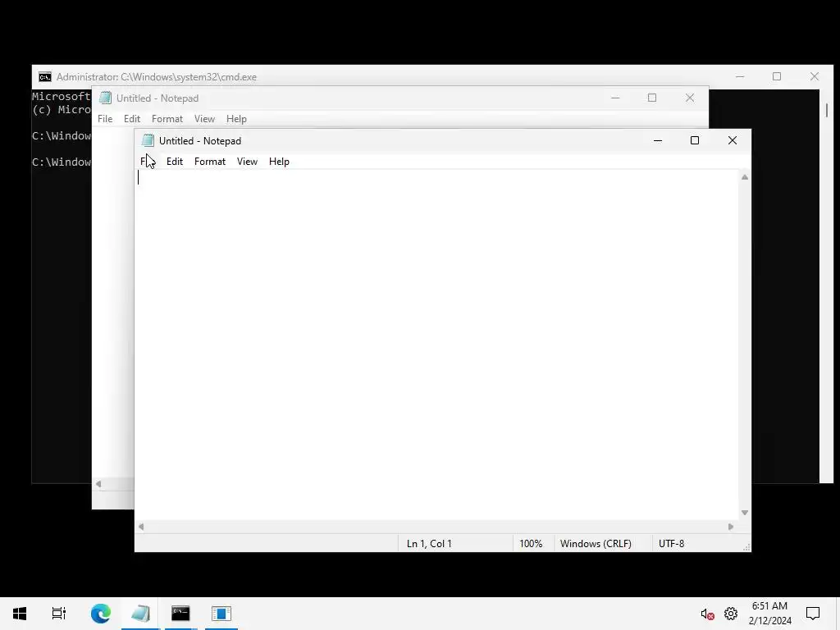Open Edit menu in back Notepad window
Image resolution: width=840 pixels, height=630 pixels.
(x=132, y=119)
